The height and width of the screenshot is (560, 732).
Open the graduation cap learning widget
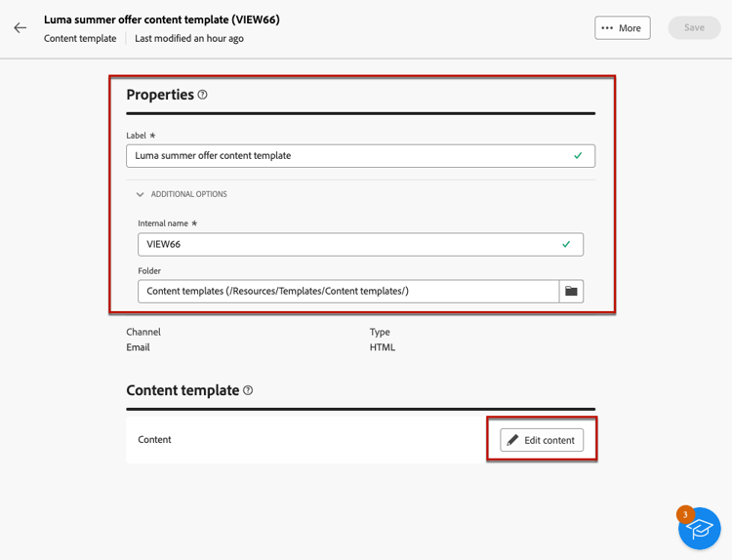(x=700, y=529)
